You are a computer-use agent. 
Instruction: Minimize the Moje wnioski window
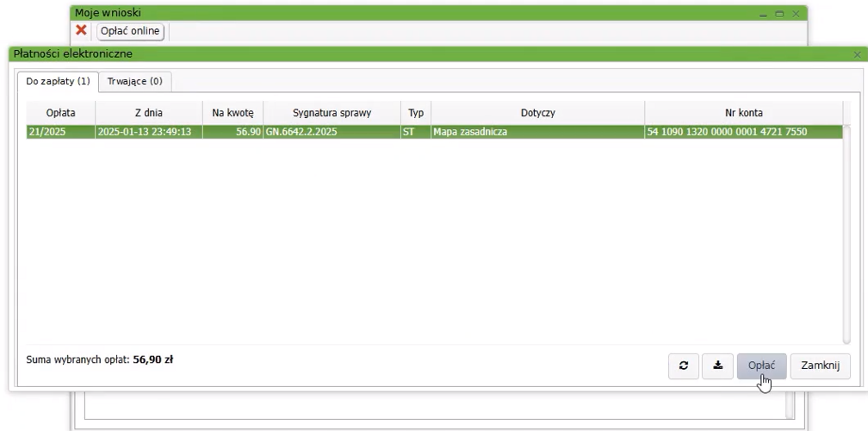coord(763,14)
